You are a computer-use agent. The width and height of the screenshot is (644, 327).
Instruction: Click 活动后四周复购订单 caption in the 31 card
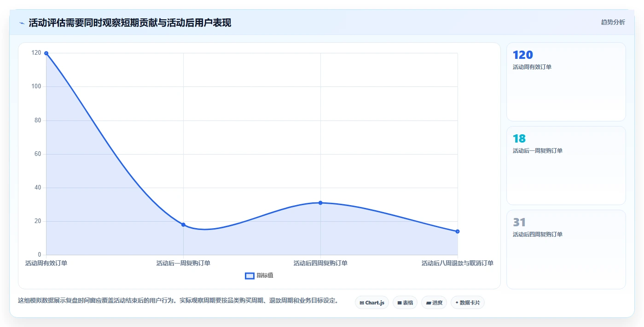coord(538,235)
